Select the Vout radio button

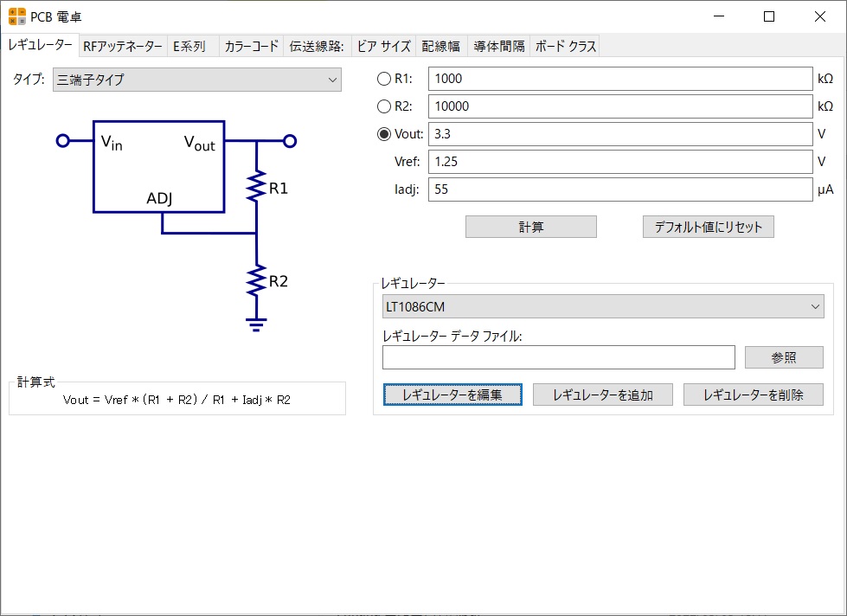click(384, 134)
